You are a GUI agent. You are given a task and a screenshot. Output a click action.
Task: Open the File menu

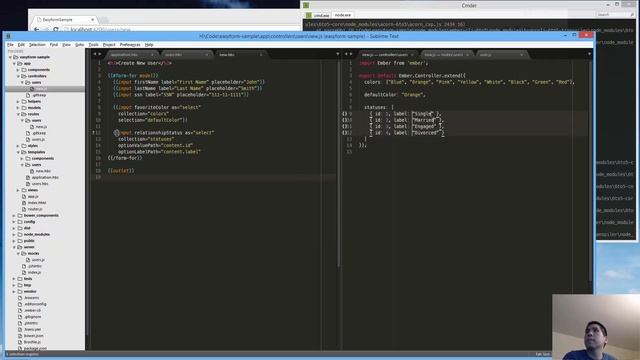tap(10, 44)
